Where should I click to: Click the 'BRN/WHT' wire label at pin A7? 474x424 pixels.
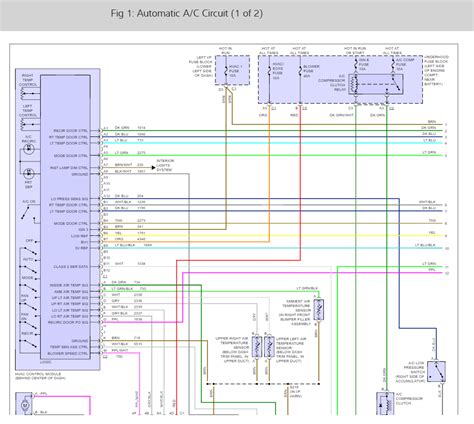[123, 165]
